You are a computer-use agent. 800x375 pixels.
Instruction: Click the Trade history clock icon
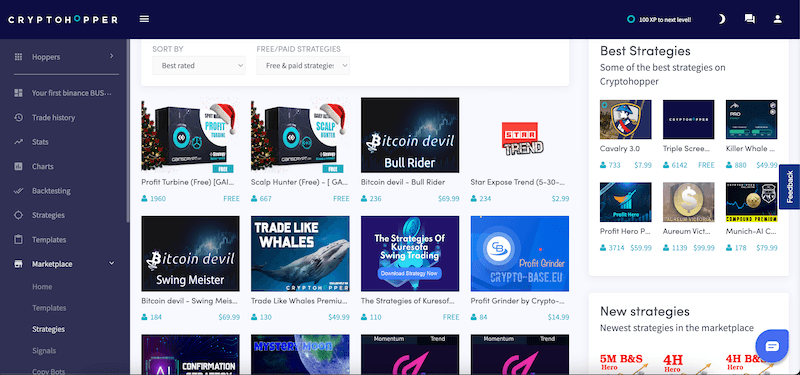pos(19,117)
